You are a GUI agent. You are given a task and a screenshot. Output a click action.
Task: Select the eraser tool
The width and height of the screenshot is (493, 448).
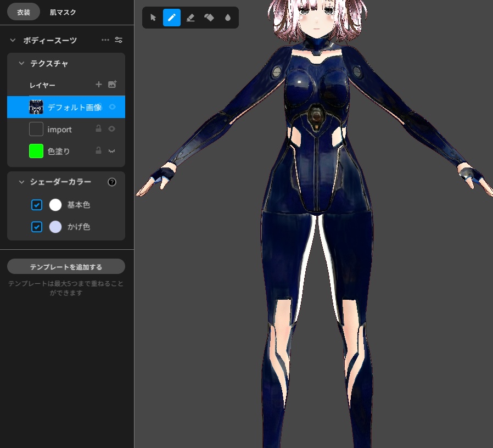click(191, 18)
